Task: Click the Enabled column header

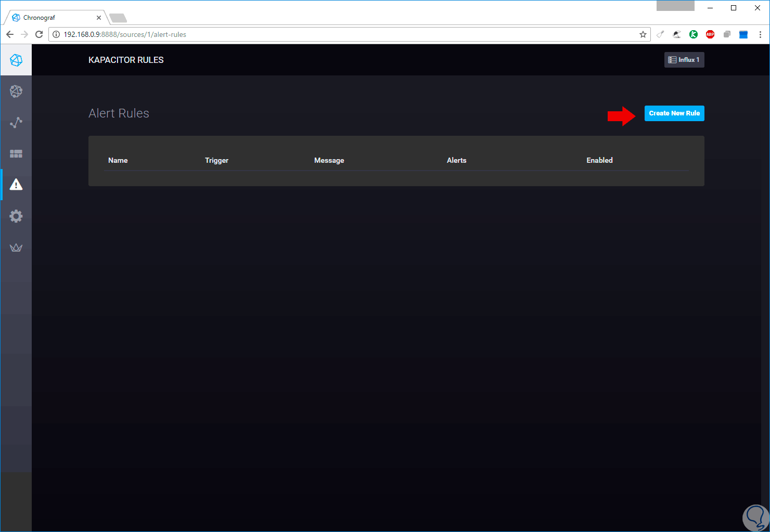Action: click(599, 160)
